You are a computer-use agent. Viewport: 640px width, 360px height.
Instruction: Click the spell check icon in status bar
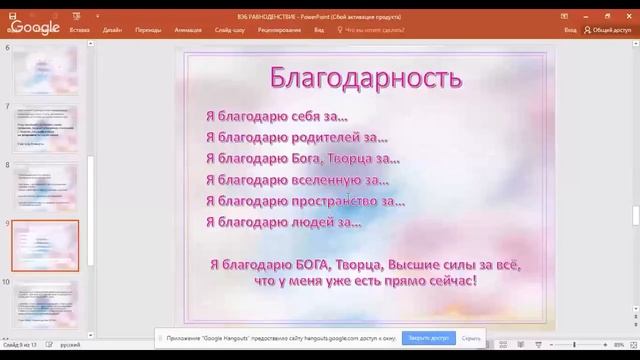pyautogui.click(x=49, y=345)
